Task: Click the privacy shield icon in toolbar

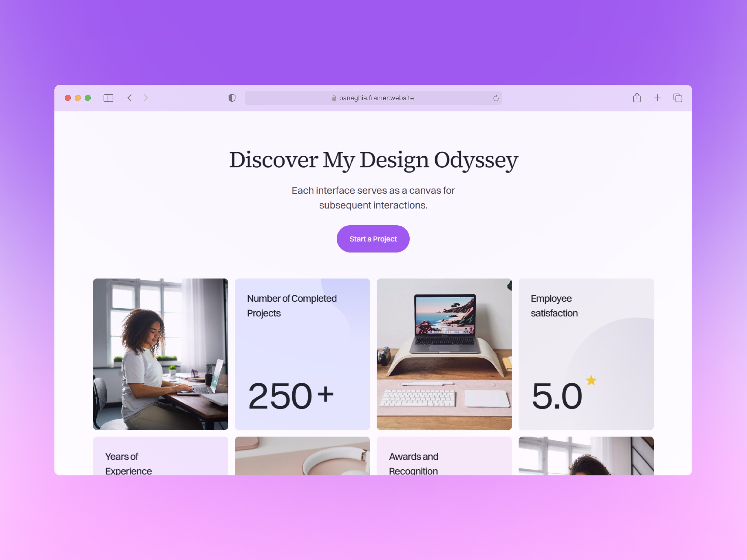Action: (x=232, y=98)
